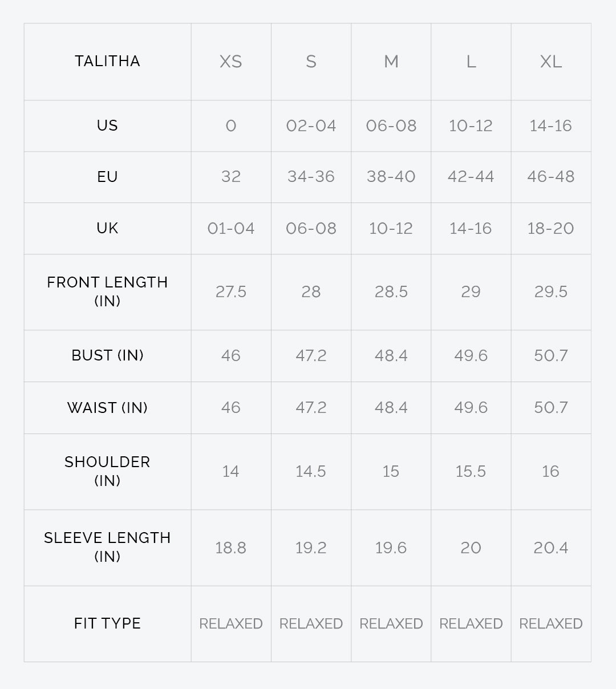Click the SLEEVE LENGTH (IN) row label
616x689 pixels.
pos(107,547)
